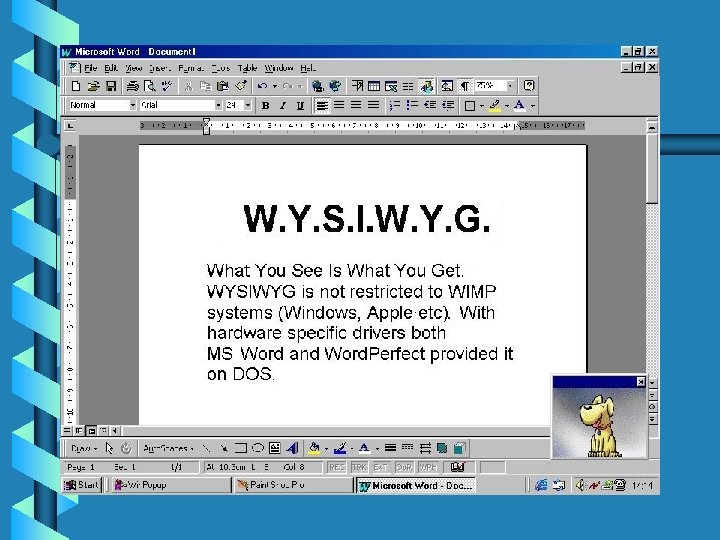Open the AutoShapes menu button
720x540 pixels.
coord(168,448)
